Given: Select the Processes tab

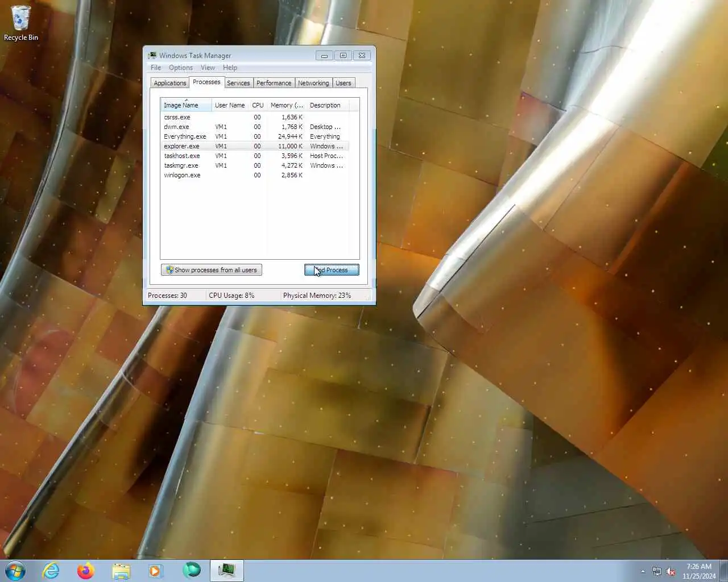Looking at the screenshot, I should tap(206, 82).
